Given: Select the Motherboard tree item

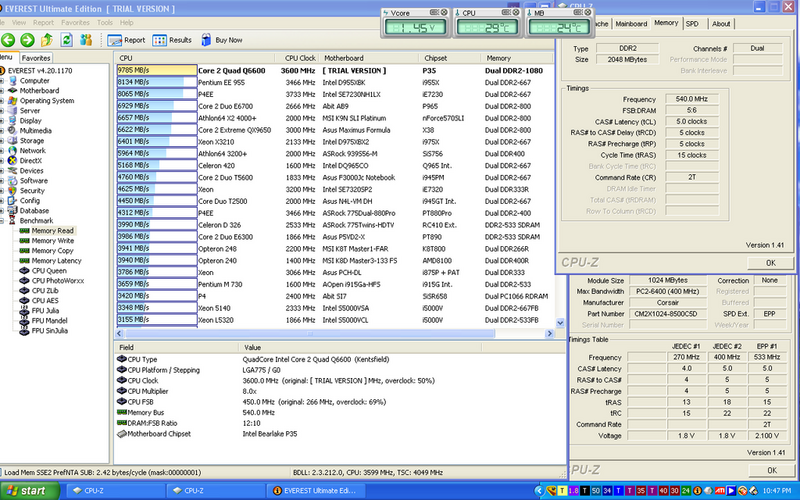Looking at the screenshot, I should point(39,90).
